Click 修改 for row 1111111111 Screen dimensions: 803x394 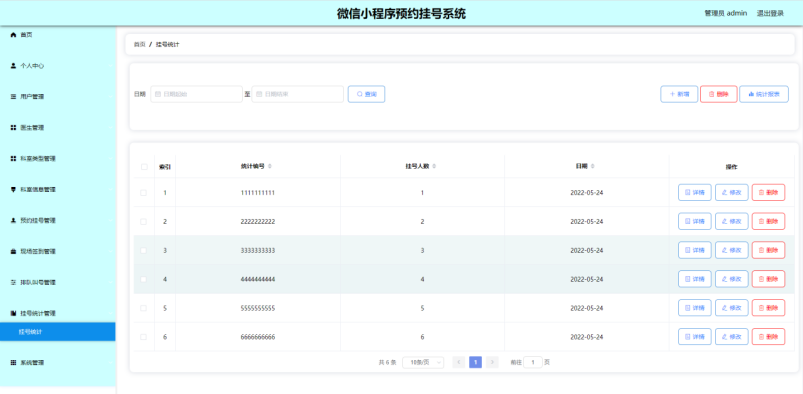pyautogui.click(x=731, y=193)
